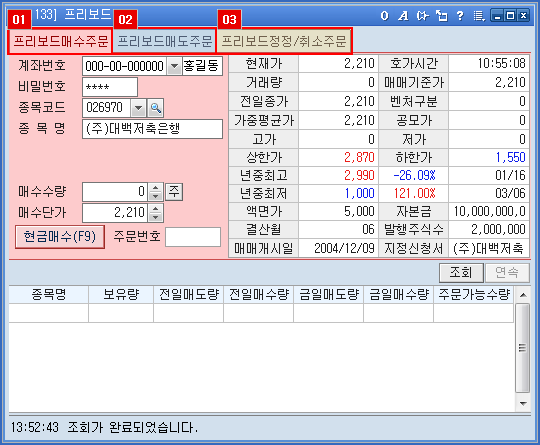Switch to the 프리보드매도주문 tab
Screen dimensions: 540x445
click(165, 41)
